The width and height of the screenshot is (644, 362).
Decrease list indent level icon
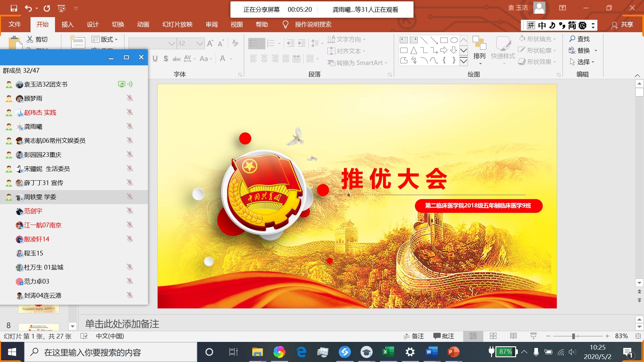click(291, 43)
